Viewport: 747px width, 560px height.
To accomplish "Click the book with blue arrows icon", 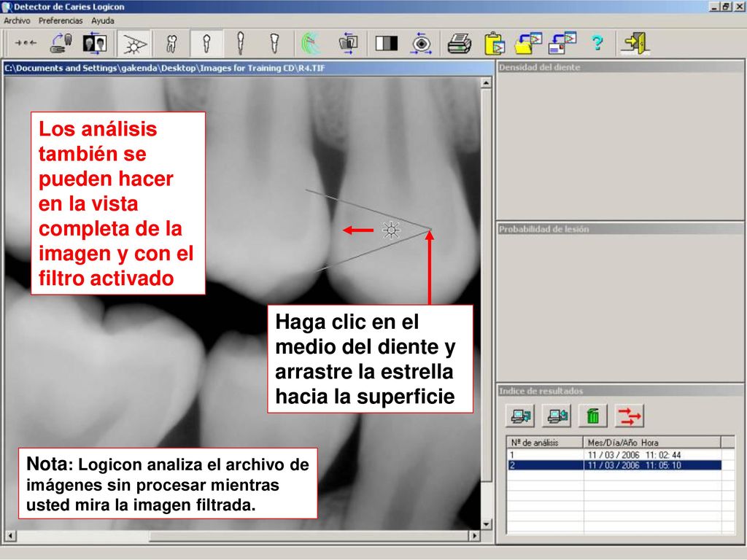I will 348,43.
